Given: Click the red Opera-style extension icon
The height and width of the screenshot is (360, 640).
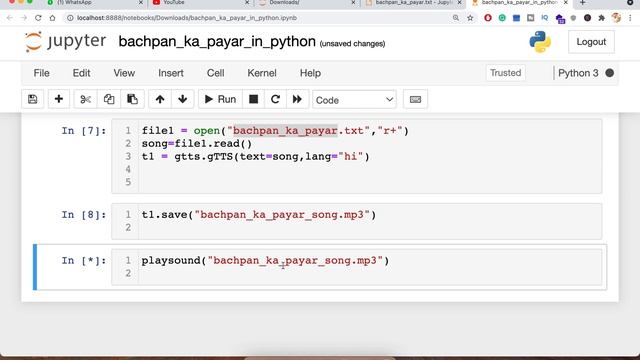Looking at the screenshot, I should [x=488, y=18].
